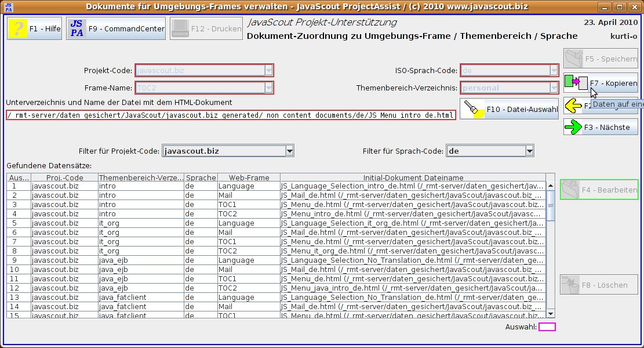
Task: Click the F5 - Speichern button
Action: point(601,59)
